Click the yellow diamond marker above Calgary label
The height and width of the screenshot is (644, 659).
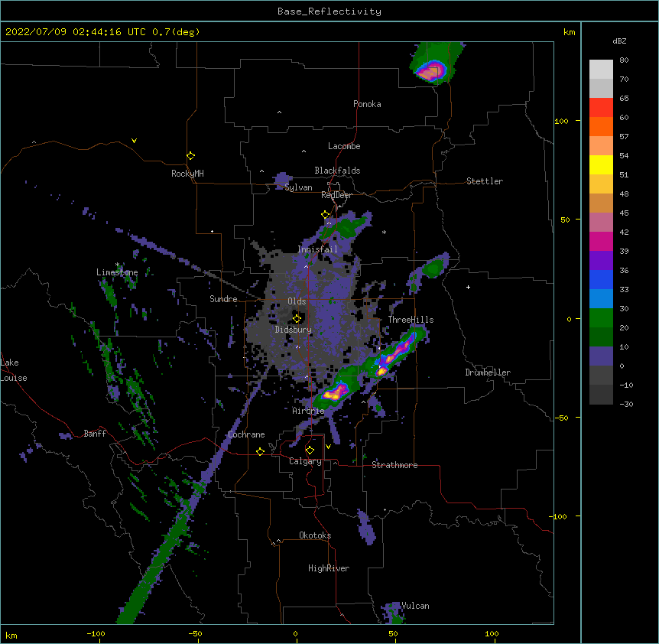click(310, 450)
